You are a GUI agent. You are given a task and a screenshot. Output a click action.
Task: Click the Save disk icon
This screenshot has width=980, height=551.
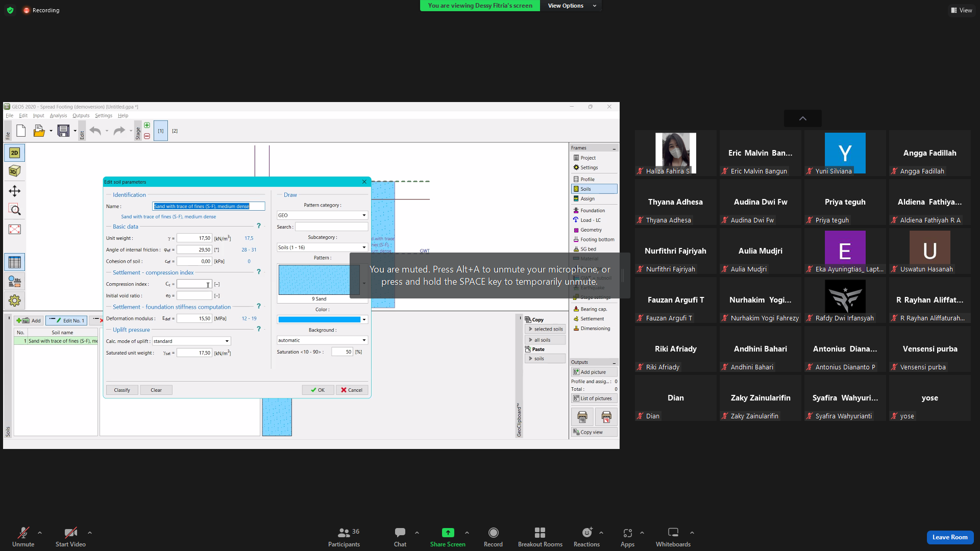pyautogui.click(x=63, y=131)
